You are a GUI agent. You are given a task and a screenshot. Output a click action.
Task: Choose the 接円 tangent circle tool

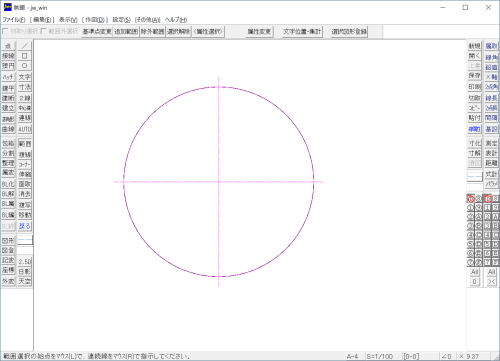coord(8,66)
